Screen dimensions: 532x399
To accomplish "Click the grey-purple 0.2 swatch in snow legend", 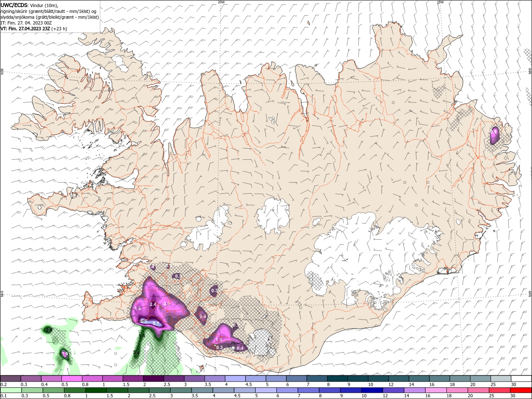I will point(10,379).
